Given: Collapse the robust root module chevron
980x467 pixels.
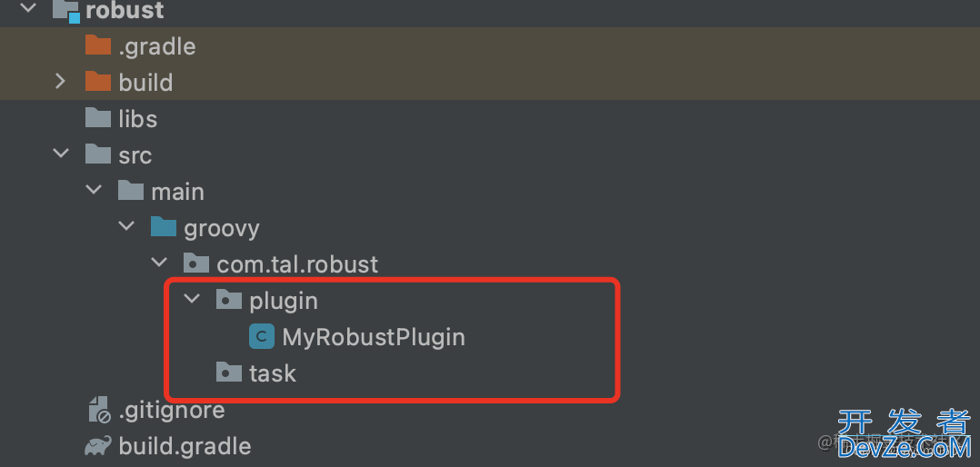Looking at the screenshot, I should (29, 9).
